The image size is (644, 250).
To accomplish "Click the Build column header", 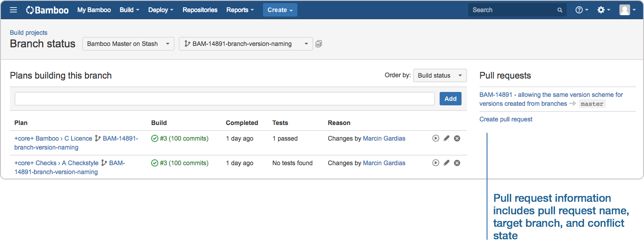I will point(159,123).
